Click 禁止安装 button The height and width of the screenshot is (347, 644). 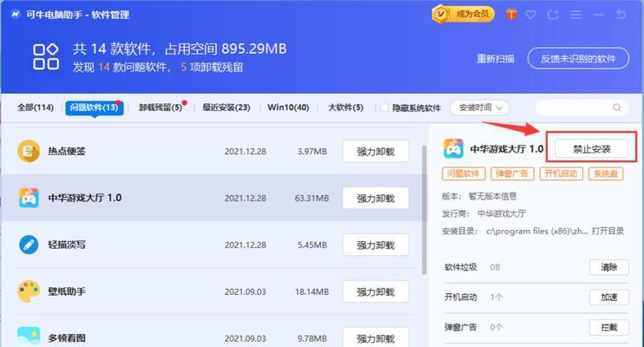(x=591, y=149)
